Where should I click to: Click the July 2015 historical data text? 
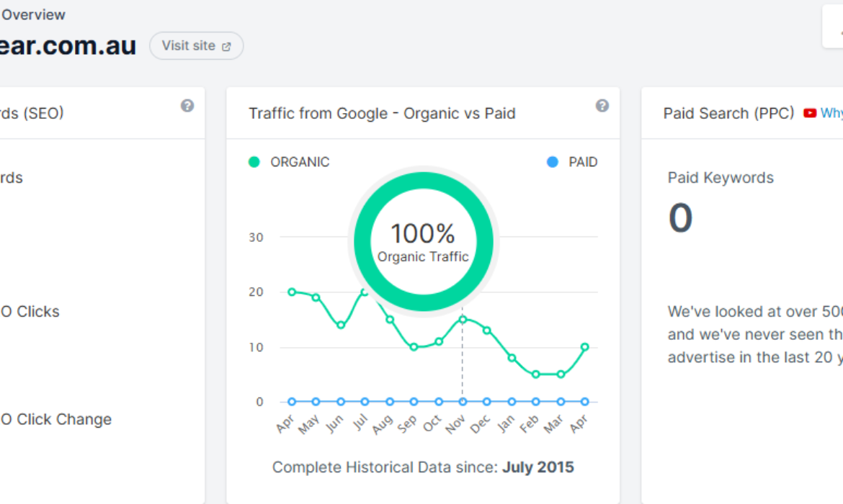[538, 467]
